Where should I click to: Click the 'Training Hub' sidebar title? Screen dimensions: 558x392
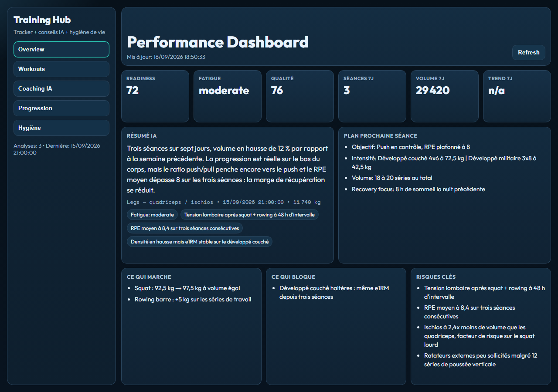tap(42, 20)
